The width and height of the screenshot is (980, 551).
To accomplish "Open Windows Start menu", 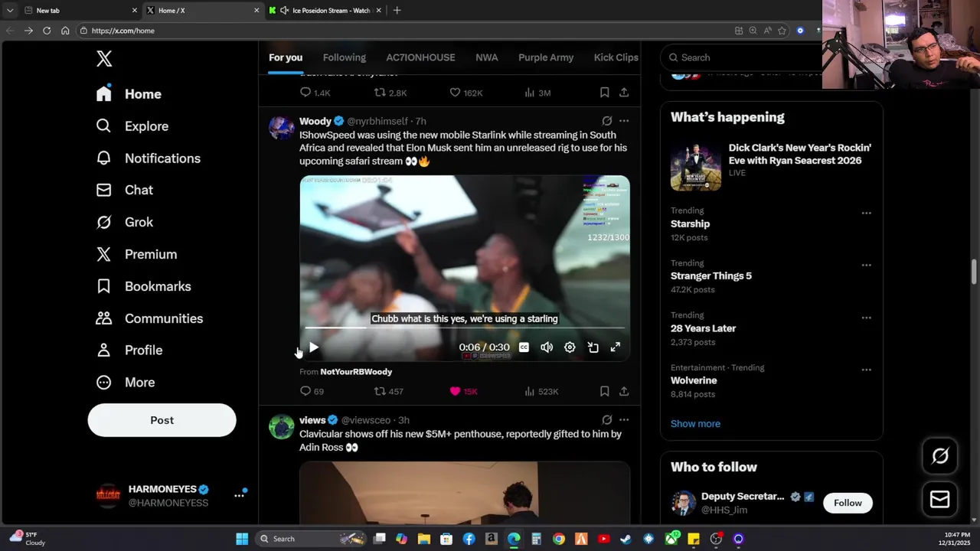I will tap(242, 539).
